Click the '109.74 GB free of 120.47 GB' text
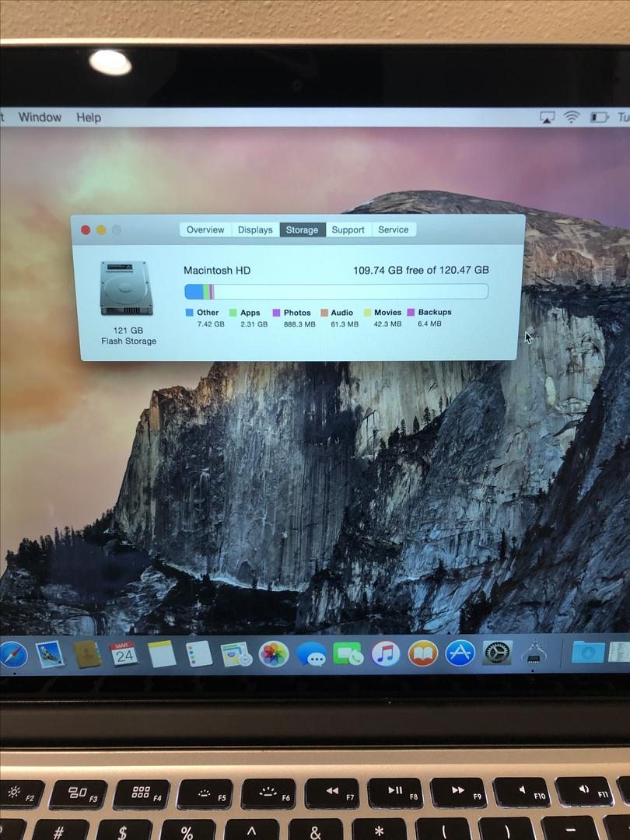Viewport: 630px width, 840px height. pos(421,270)
